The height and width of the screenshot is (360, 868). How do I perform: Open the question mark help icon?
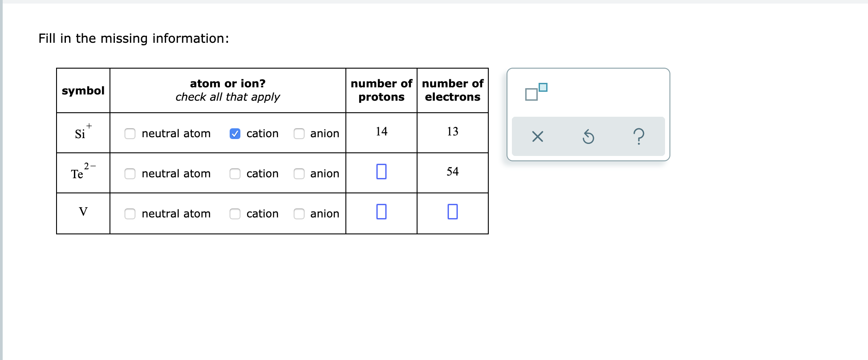tap(639, 137)
